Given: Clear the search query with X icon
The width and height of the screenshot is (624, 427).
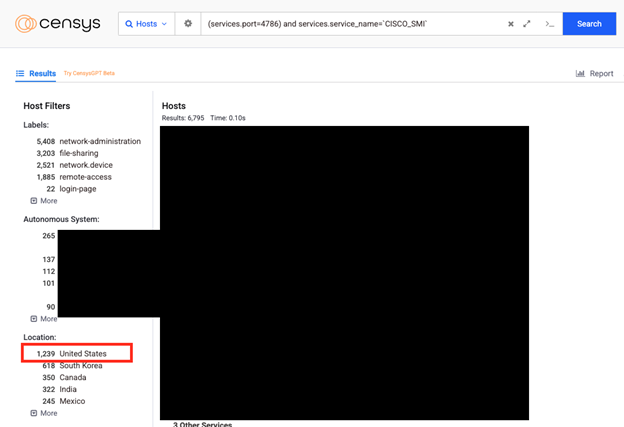Looking at the screenshot, I should (510, 24).
